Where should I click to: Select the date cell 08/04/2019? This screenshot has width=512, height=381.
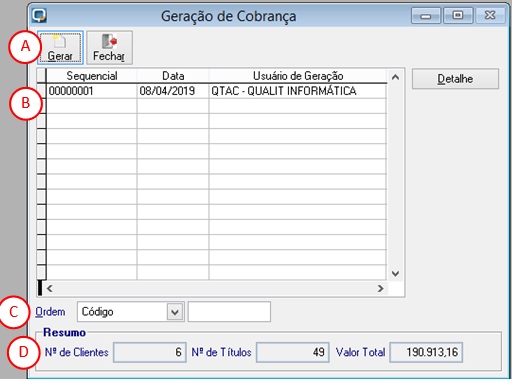[x=173, y=91]
